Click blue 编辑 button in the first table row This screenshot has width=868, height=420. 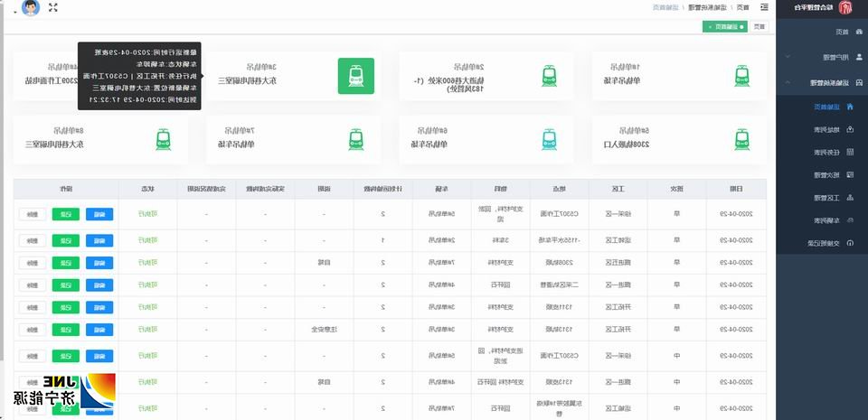(99, 214)
